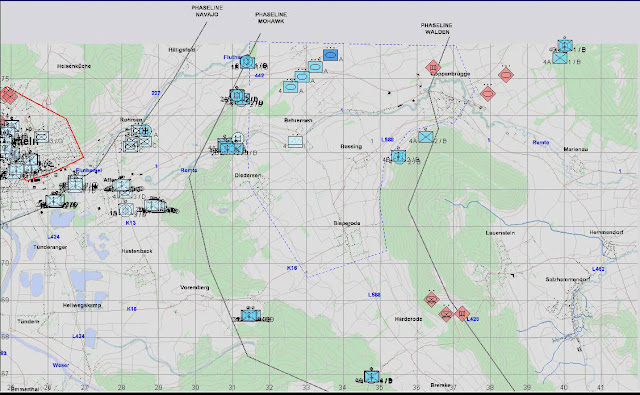Click the circled blue unit at Rohrsen
The width and height of the screenshot is (640, 395).
pos(145,131)
